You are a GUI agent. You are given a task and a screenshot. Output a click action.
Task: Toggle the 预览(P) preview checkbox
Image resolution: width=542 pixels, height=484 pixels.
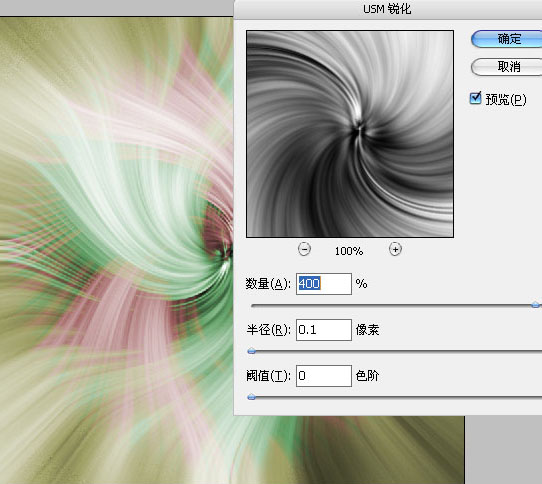pyautogui.click(x=476, y=98)
